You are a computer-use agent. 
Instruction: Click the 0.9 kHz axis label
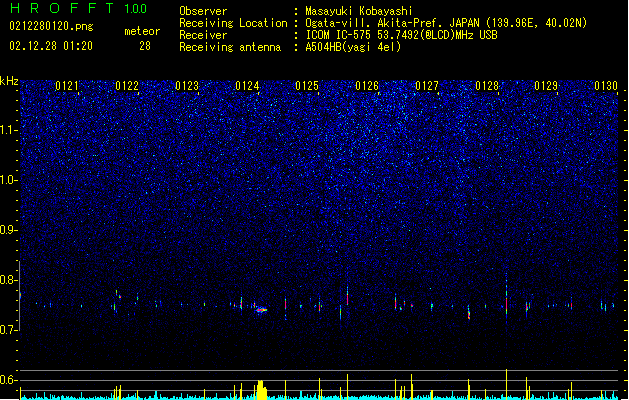9,230
